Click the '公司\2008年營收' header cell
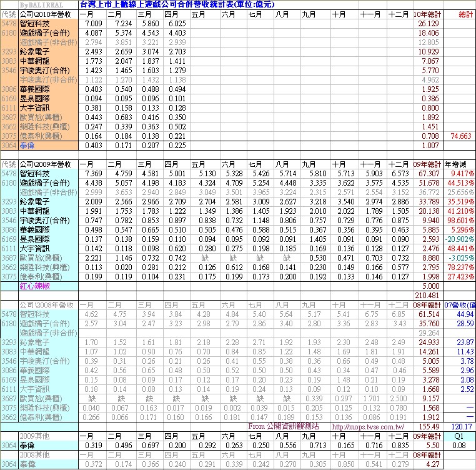This screenshot has width=476, height=470. pyautogui.click(x=46, y=305)
